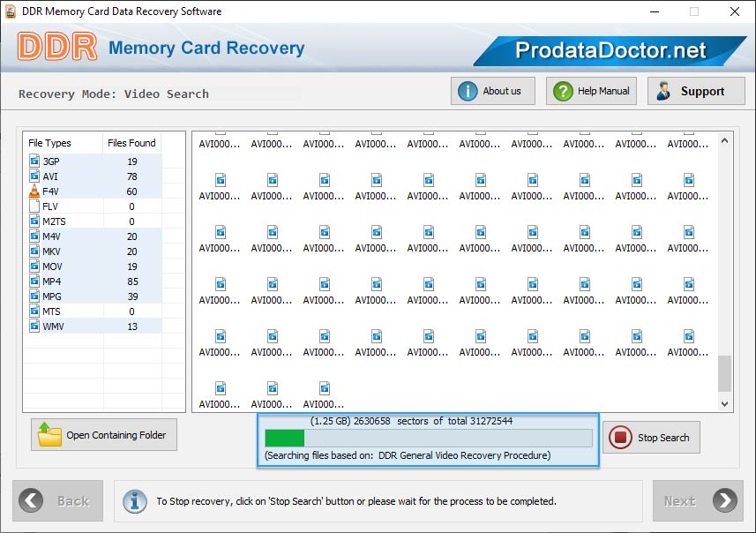Click the FLV files found count 0
756x533 pixels.
[131, 206]
